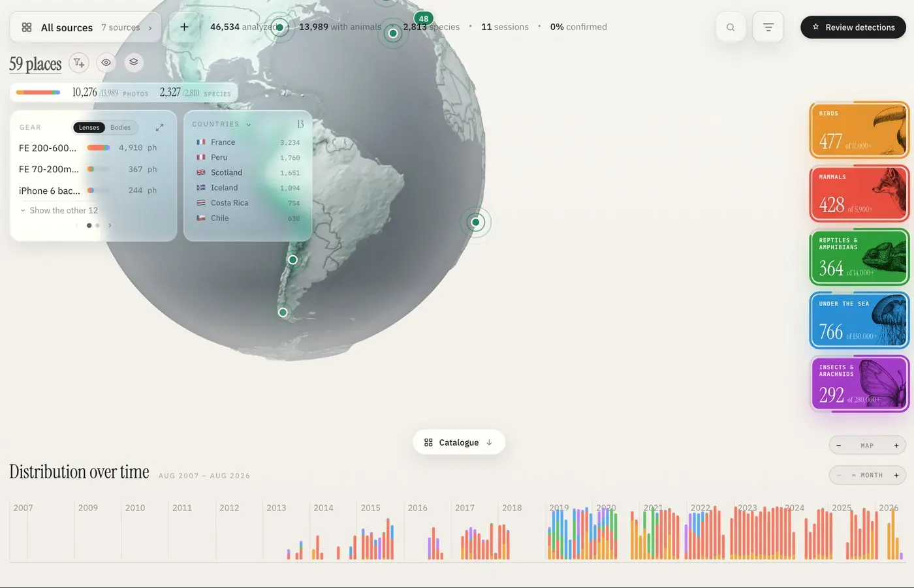The image size is (914, 588).
Task: Select Costa Rica in Countries list
Action: [x=248, y=203]
